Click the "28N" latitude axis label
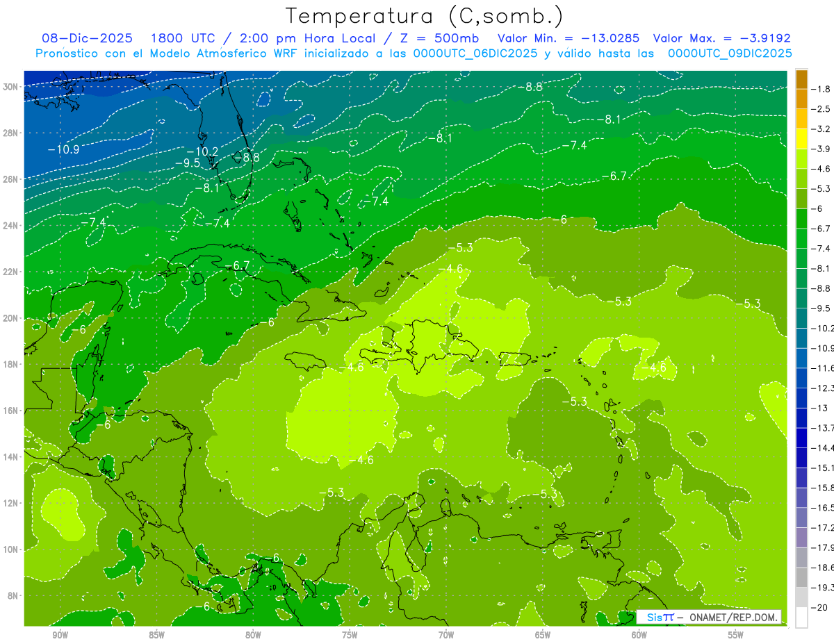The width and height of the screenshot is (834, 644). [x=11, y=133]
